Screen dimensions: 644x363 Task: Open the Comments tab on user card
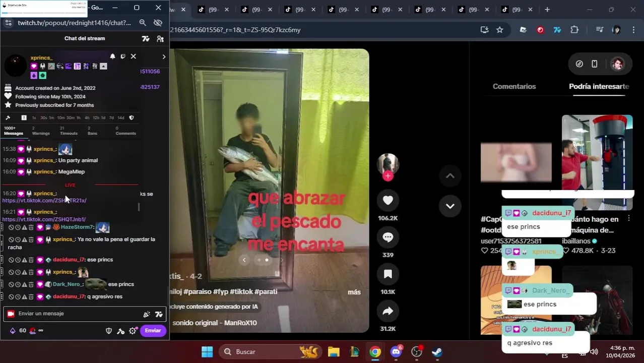(125, 131)
